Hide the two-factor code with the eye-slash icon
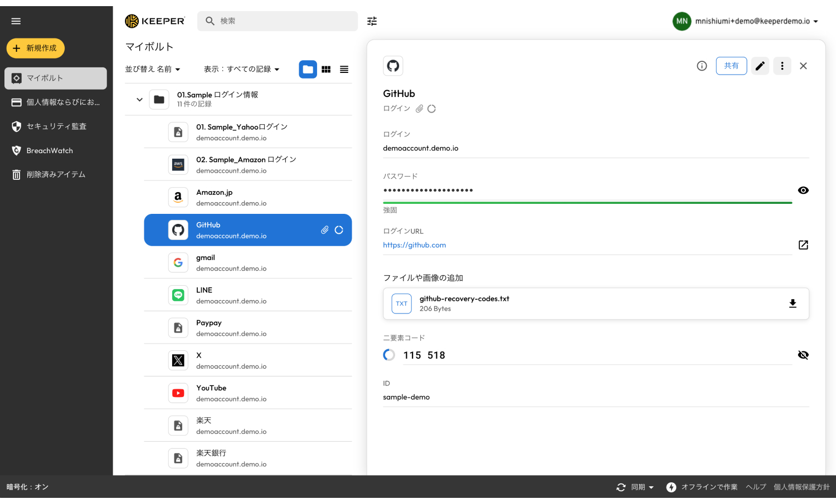The image size is (836, 504). [x=803, y=355]
